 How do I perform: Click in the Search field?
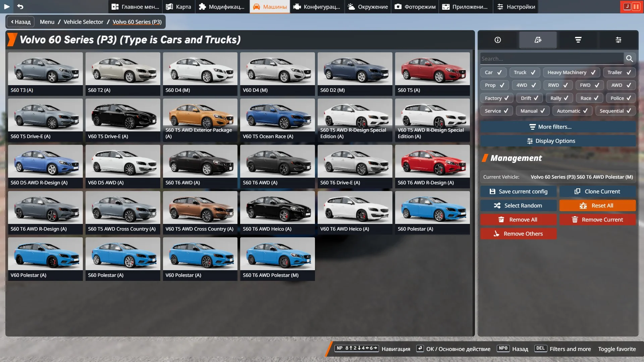(552, 59)
